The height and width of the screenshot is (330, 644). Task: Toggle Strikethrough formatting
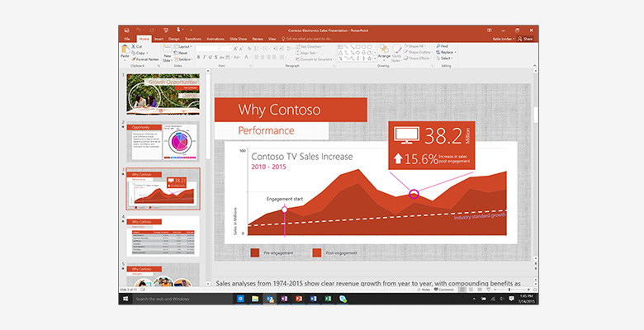[x=222, y=58]
